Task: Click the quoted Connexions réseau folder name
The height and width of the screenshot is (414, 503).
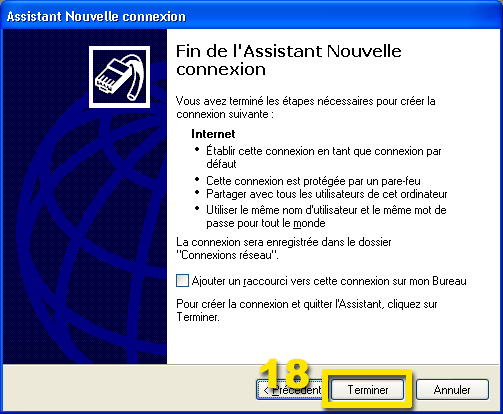Action: coord(227,255)
